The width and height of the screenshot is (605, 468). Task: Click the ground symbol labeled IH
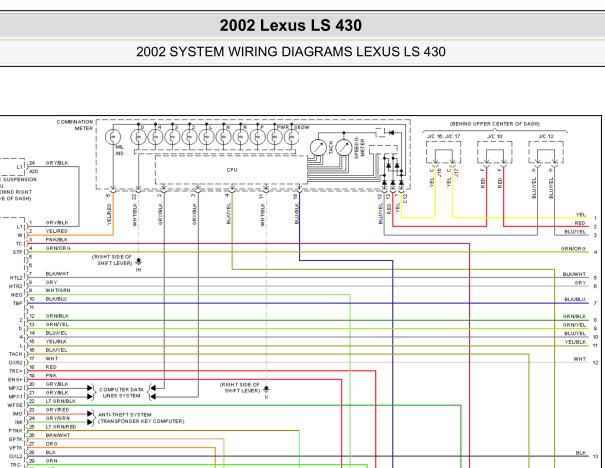[x=139, y=262]
